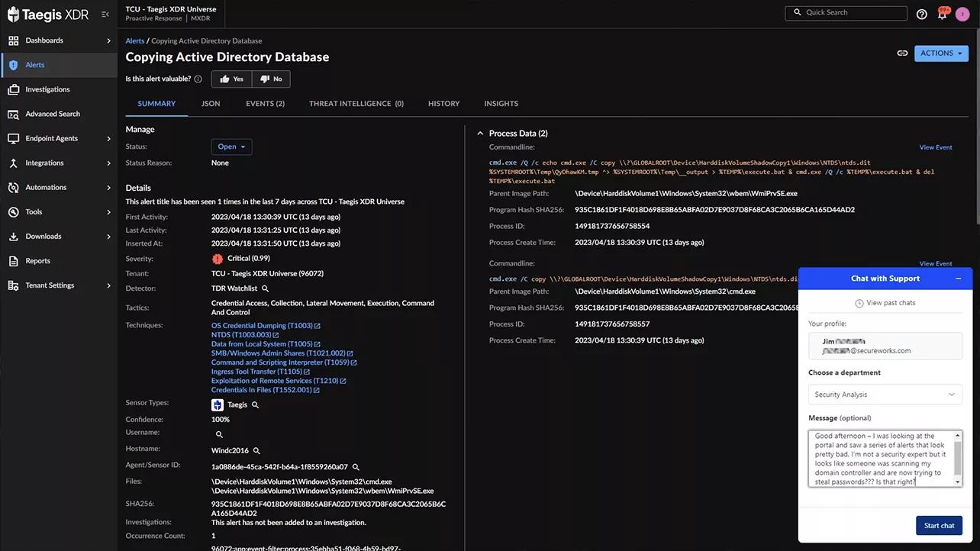Click search icon next to Windc2016 hostname
The height and width of the screenshot is (551, 980).
tap(257, 451)
